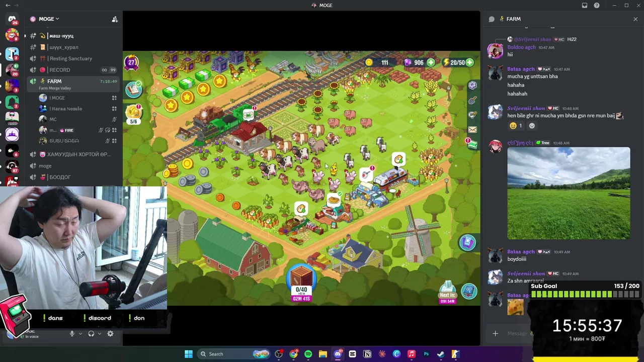The height and width of the screenshot is (362, 644).
Task: Open the green ticket offer icon
Action: click(472, 145)
